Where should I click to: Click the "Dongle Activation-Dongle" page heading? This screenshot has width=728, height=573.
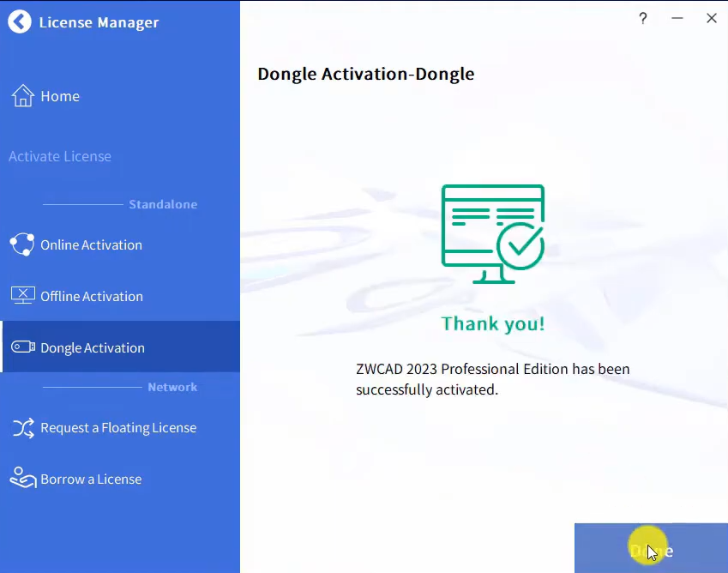(x=366, y=74)
